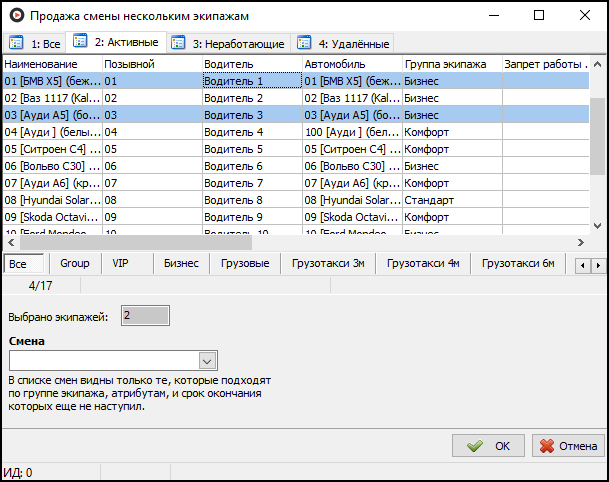Click the table icon on tab 1: Все
This screenshot has height=482, width=609.
pos(16,42)
